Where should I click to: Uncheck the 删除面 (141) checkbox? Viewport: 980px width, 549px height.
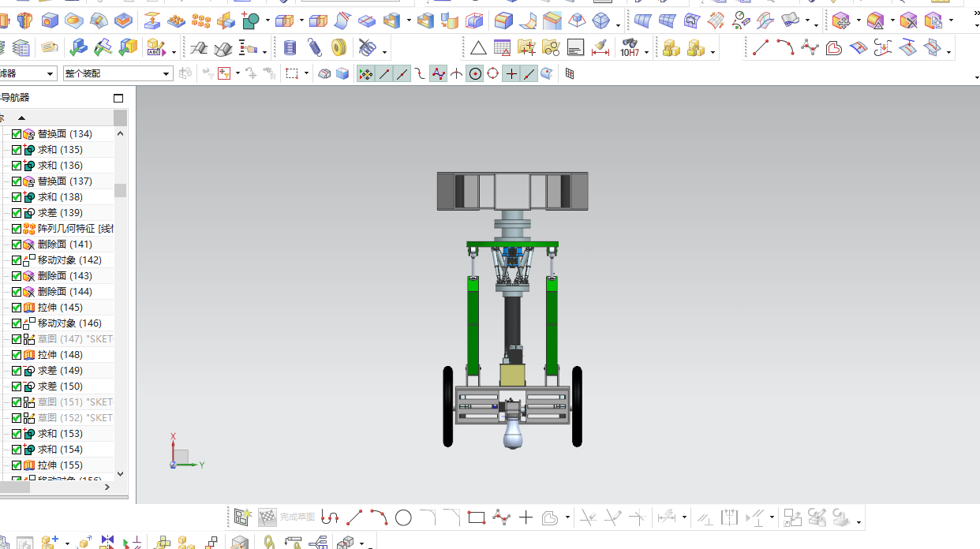[17, 245]
